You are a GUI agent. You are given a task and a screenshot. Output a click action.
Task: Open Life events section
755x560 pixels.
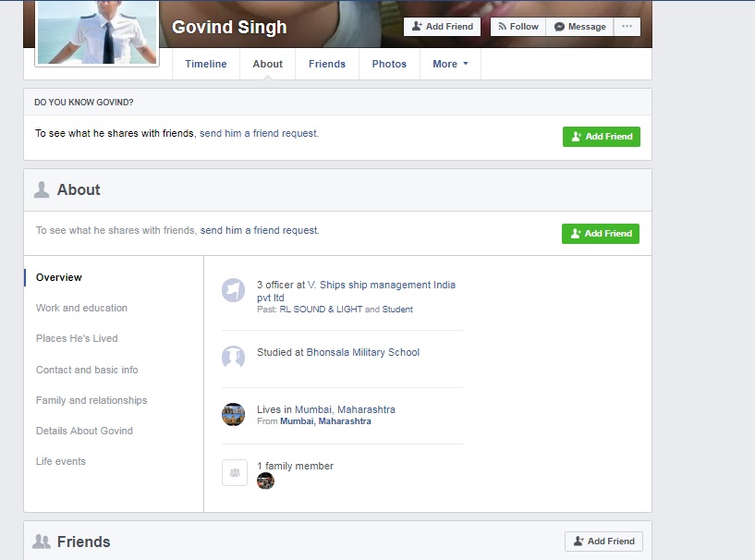(61, 461)
